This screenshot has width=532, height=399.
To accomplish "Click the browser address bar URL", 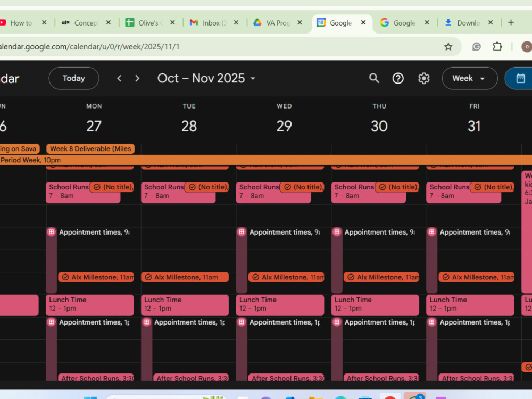I will [89, 46].
